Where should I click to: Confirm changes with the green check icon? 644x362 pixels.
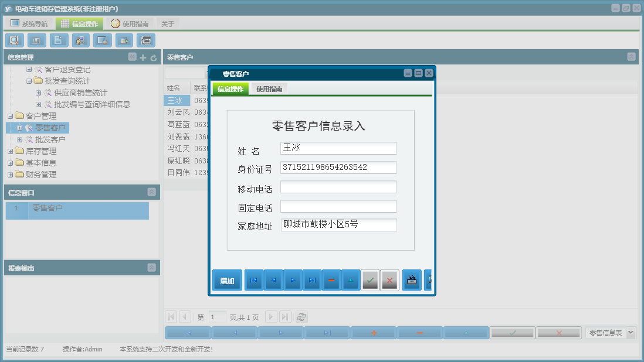point(370,280)
